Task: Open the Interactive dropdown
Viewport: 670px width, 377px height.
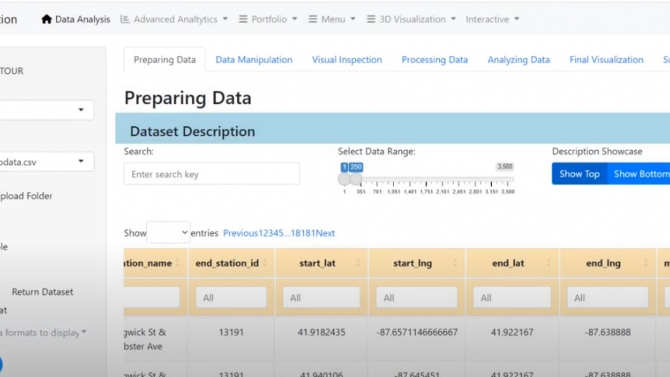Action: [x=492, y=19]
